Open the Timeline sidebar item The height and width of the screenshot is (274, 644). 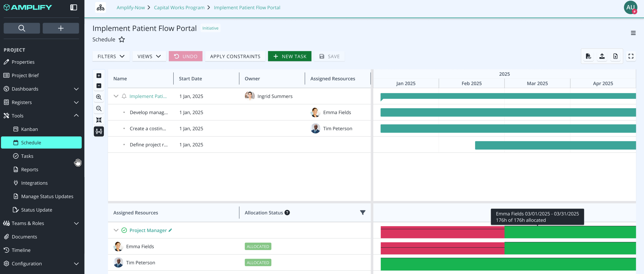point(21,250)
